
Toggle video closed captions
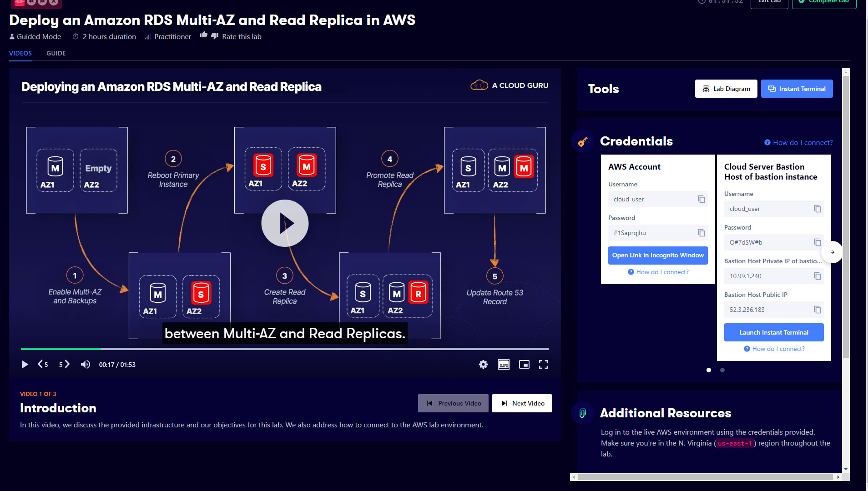tap(504, 364)
